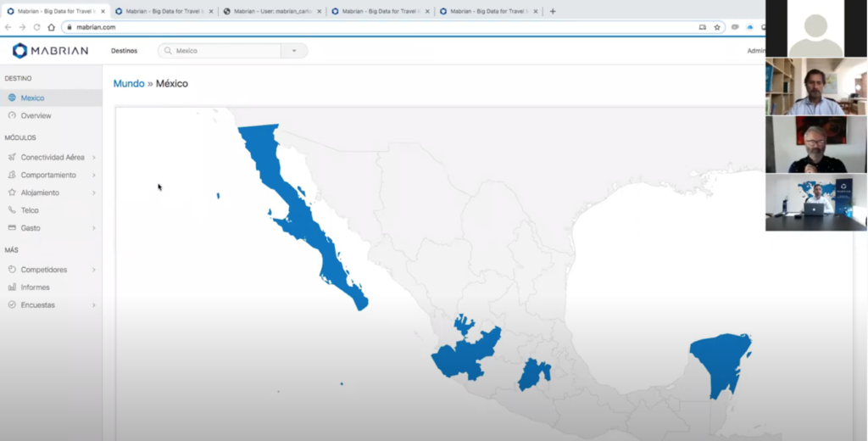Expand Gasto submenu chevron
This screenshot has width=868, height=441.
[x=93, y=228]
